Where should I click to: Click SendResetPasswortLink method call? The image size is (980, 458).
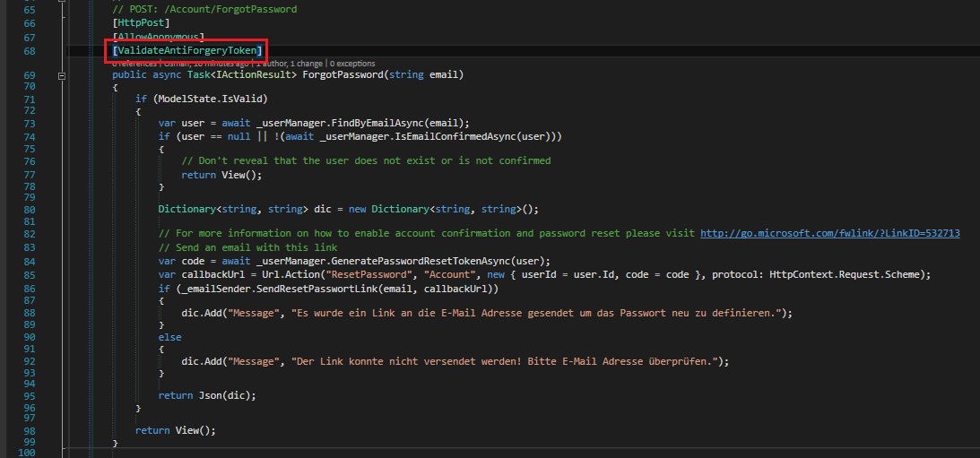pos(319,289)
